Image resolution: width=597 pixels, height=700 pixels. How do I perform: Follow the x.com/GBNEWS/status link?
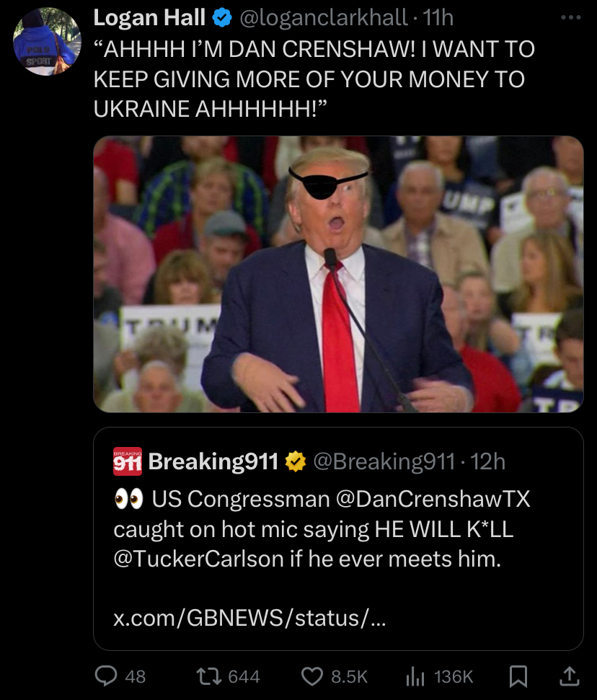(249, 619)
